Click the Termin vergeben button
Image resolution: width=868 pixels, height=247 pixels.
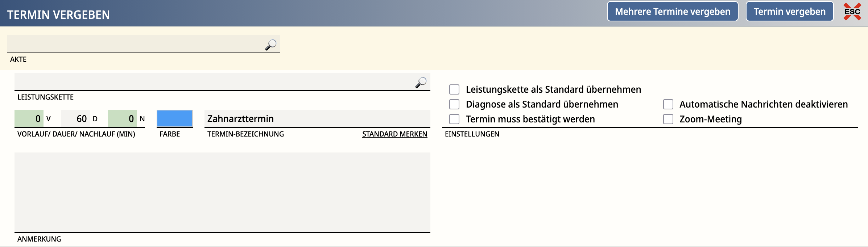click(789, 12)
